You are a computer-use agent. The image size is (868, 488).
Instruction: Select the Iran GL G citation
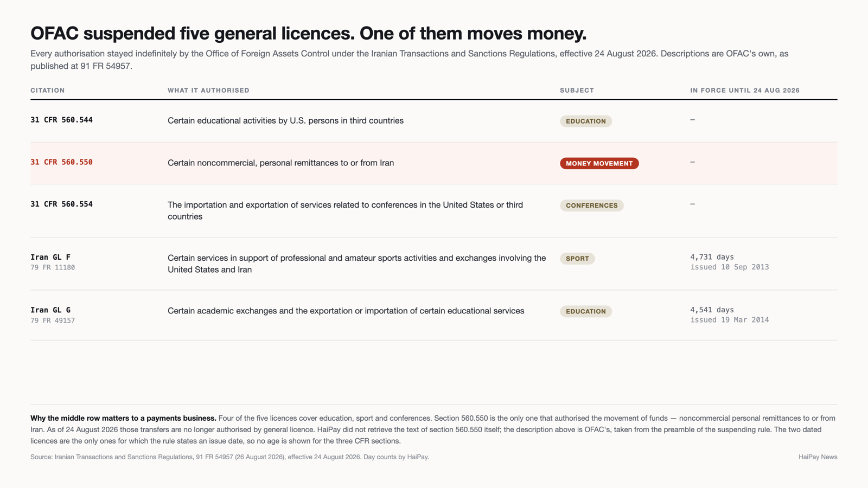coord(50,310)
